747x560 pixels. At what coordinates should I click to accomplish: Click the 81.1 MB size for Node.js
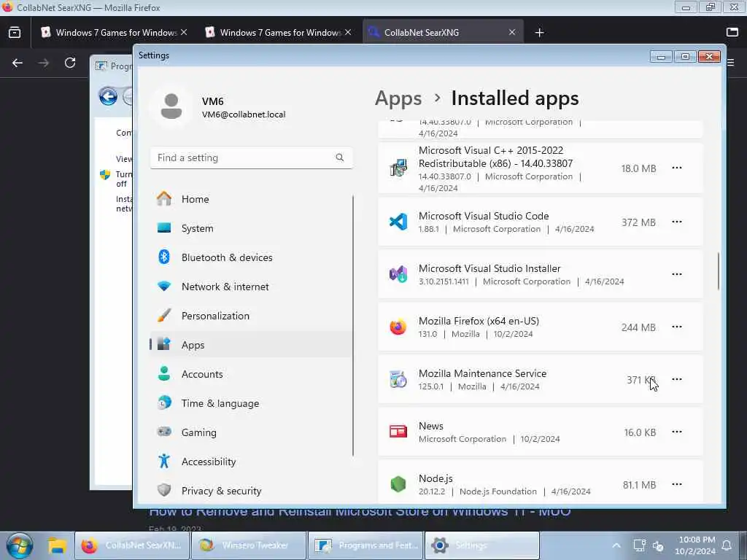(x=639, y=485)
